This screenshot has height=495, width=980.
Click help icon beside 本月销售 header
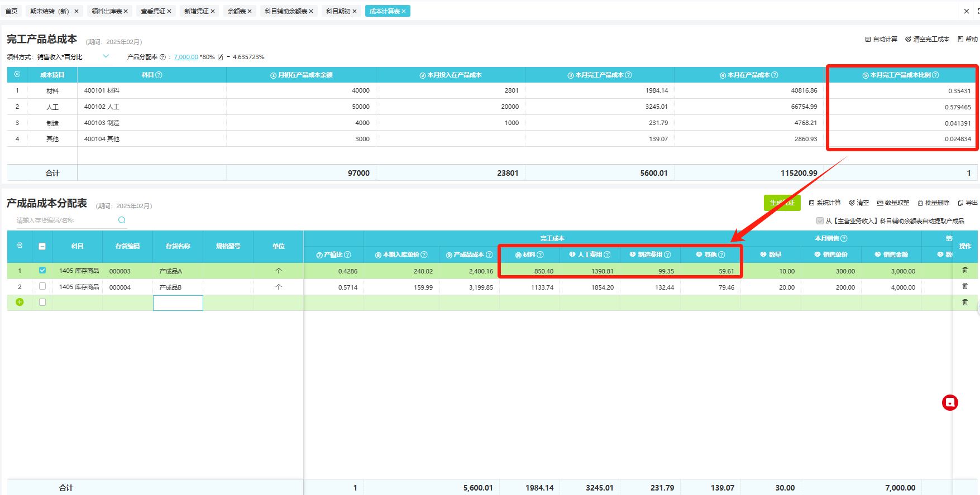click(844, 238)
